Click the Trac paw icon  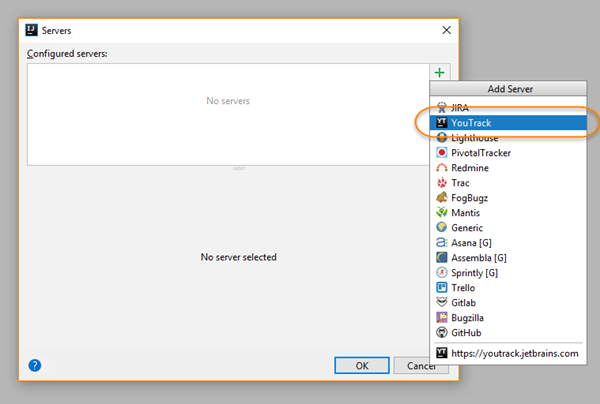click(x=442, y=182)
